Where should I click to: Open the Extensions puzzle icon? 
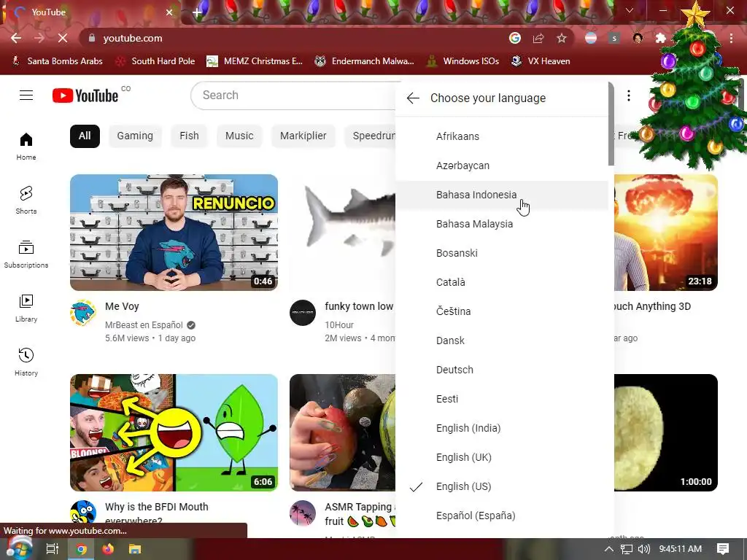[661, 38]
